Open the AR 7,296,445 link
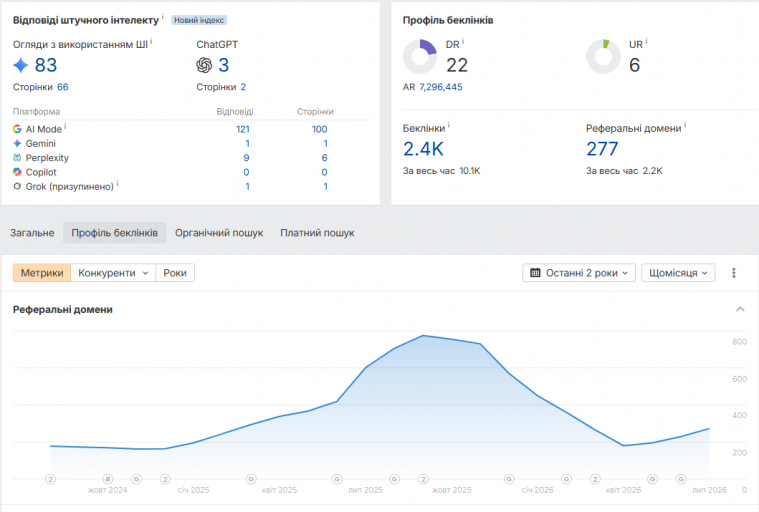 (440, 87)
